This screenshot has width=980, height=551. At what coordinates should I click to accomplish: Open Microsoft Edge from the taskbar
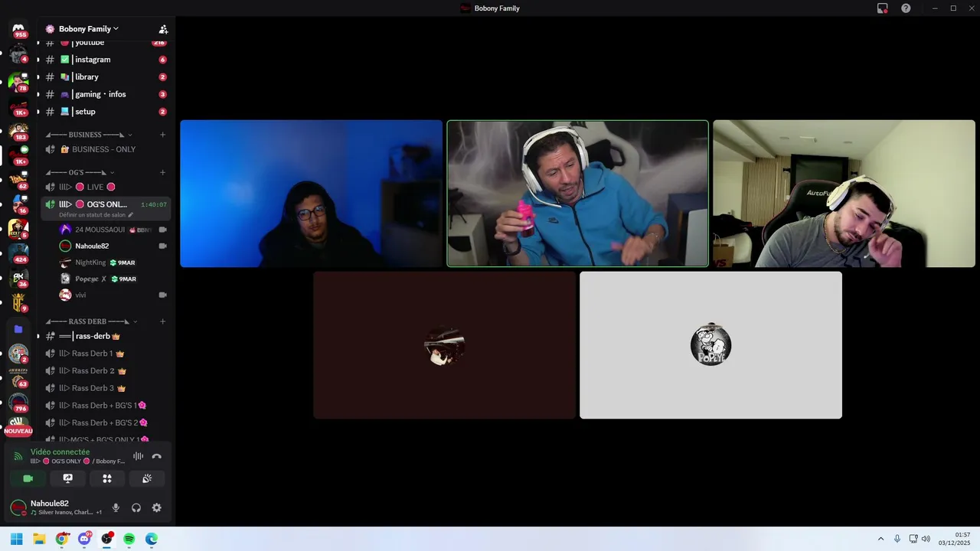pyautogui.click(x=152, y=539)
